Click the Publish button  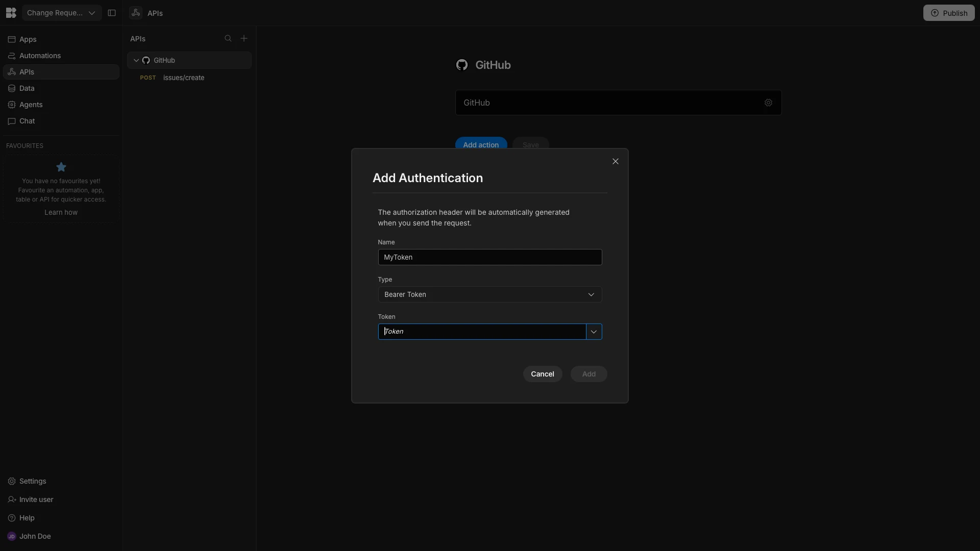(x=949, y=13)
